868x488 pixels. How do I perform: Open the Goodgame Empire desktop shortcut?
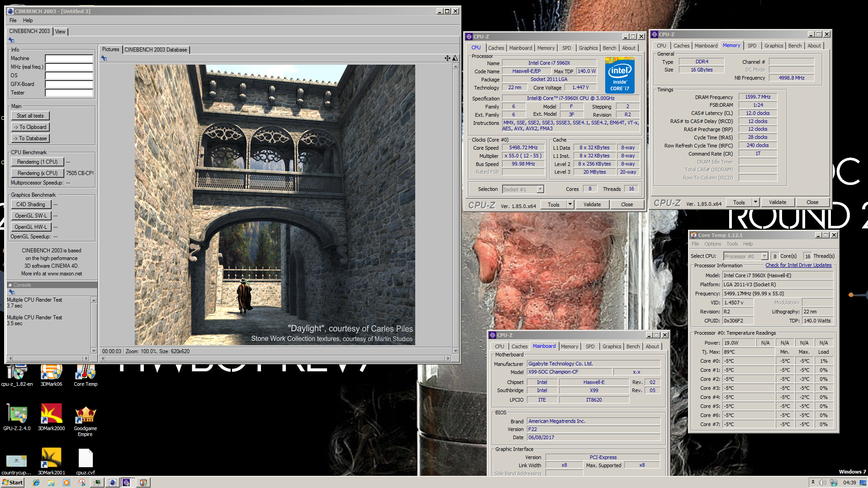(85, 421)
